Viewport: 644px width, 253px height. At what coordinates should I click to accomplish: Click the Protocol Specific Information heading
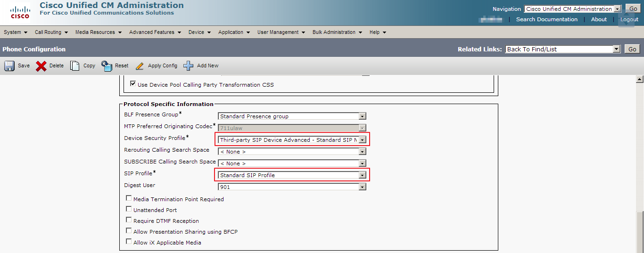coord(168,104)
